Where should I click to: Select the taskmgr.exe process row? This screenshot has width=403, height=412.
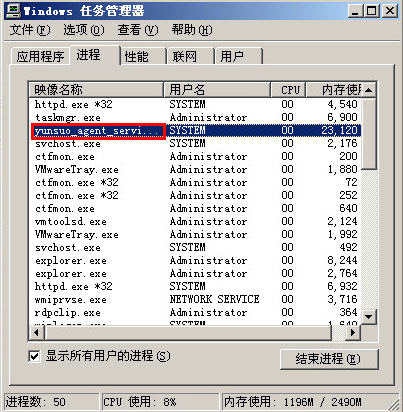click(x=195, y=117)
